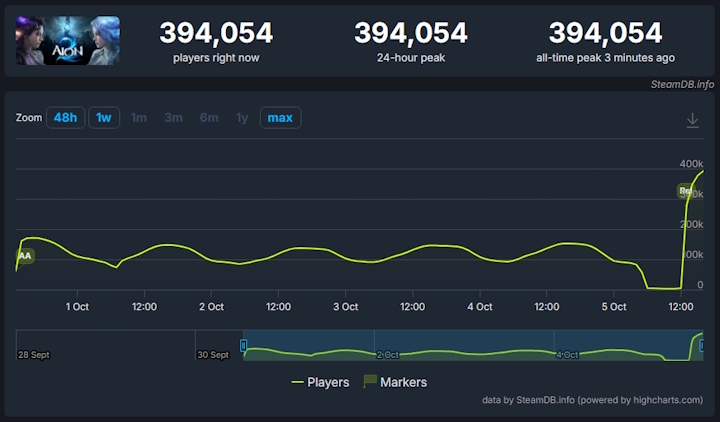Toggle the Players series legend
Image resolution: width=720 pixels, height=422 pixels.
pos(320,382)
